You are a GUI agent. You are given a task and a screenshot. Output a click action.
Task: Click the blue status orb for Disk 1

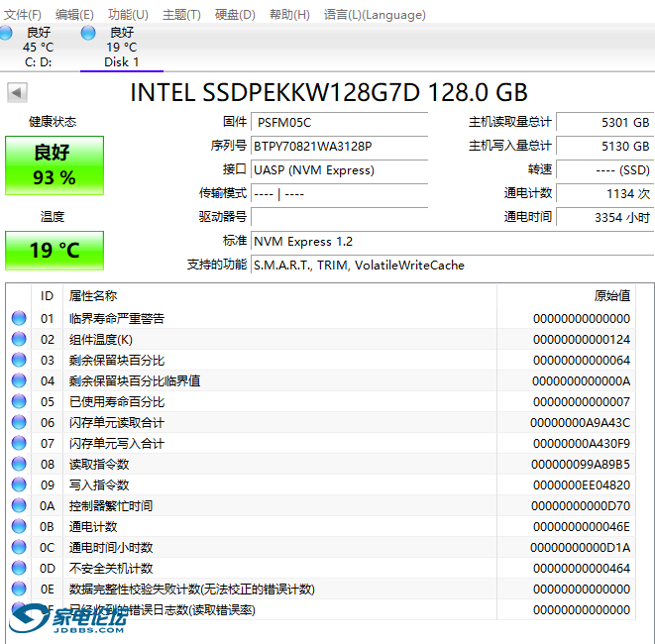(88, 33)
